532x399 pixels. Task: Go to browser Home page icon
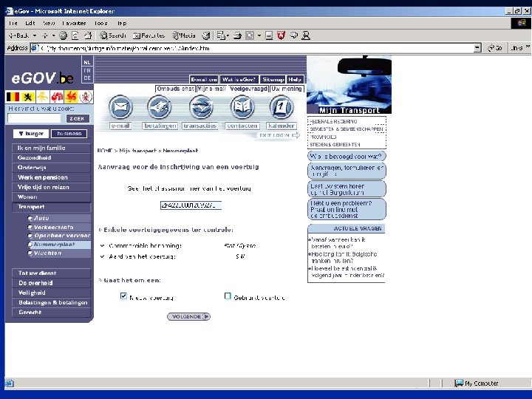(x=88, y=35)
